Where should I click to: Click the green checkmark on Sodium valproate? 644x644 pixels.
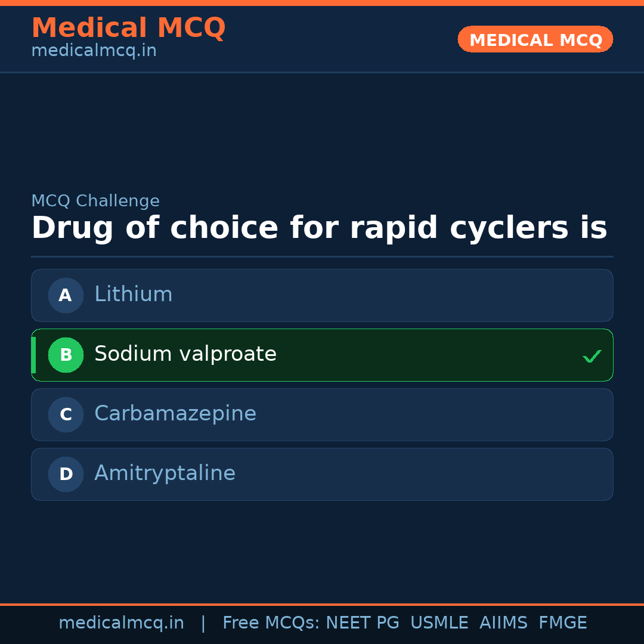point(592,356)
